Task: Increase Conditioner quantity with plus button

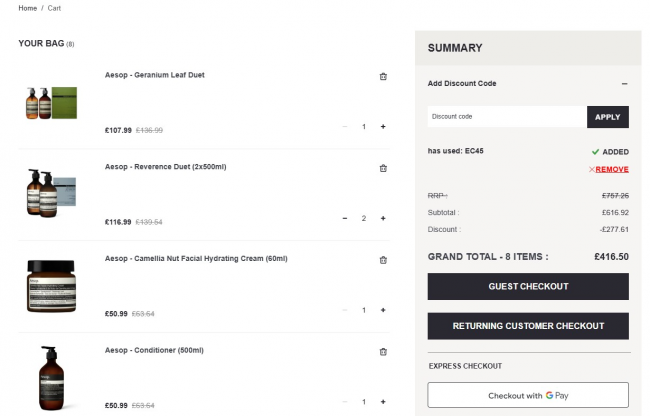Action: point(383,402)
